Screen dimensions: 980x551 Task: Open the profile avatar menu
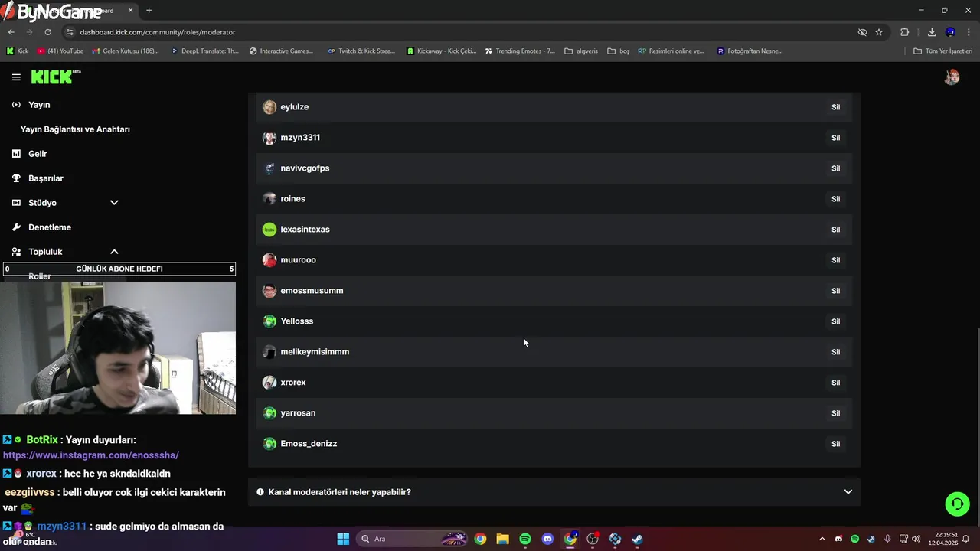click(952, 77)
